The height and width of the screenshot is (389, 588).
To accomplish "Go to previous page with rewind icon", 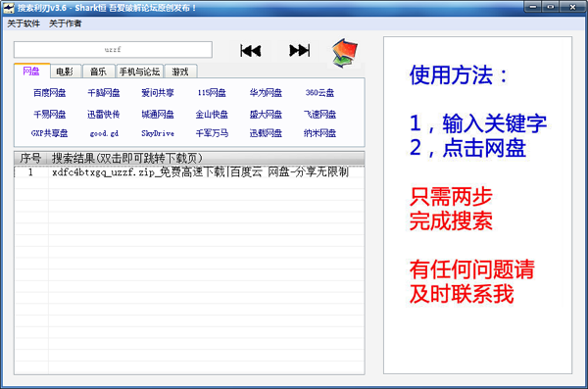I will (x=251, y=51).
